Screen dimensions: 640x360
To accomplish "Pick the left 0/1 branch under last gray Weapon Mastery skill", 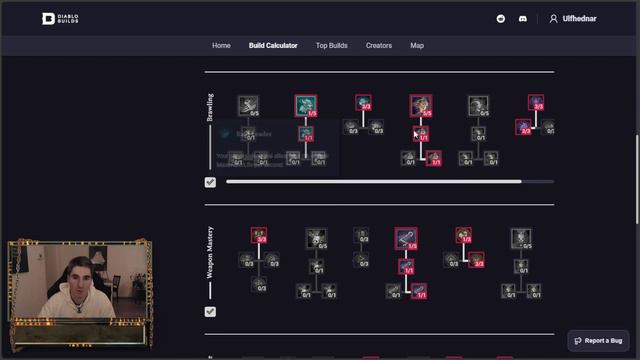I will 509,291.
